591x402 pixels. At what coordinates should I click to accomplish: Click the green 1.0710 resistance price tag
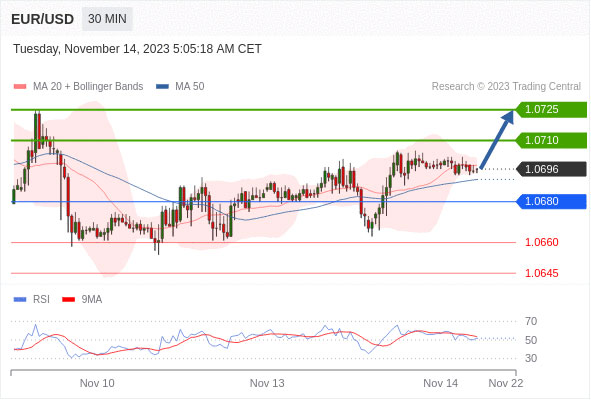point(551,140)
